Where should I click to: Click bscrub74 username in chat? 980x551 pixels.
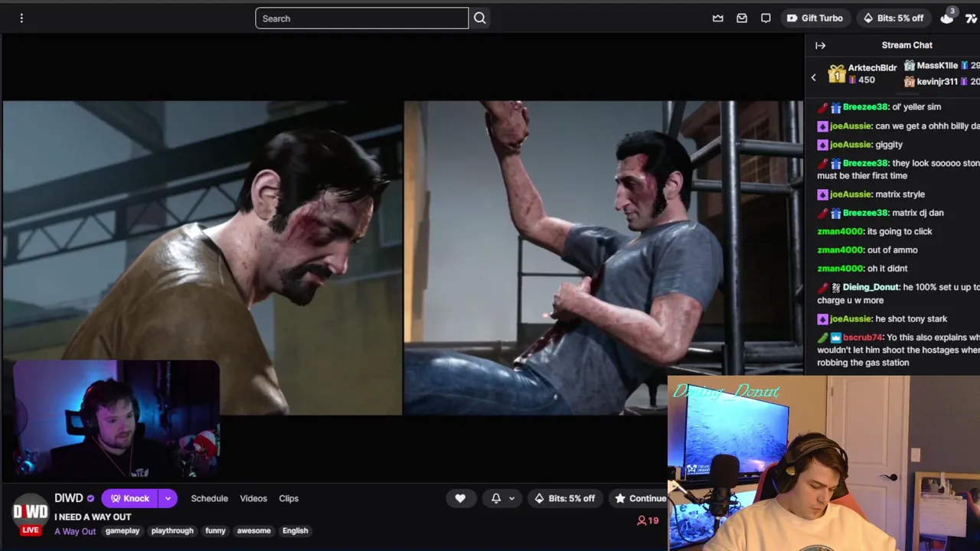863,337
